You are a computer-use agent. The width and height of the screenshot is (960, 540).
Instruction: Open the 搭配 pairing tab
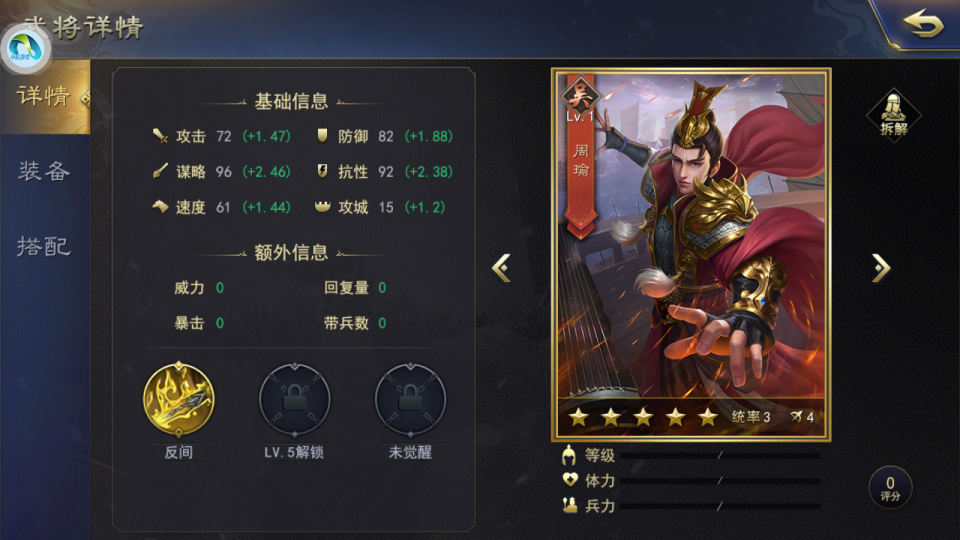45,247
